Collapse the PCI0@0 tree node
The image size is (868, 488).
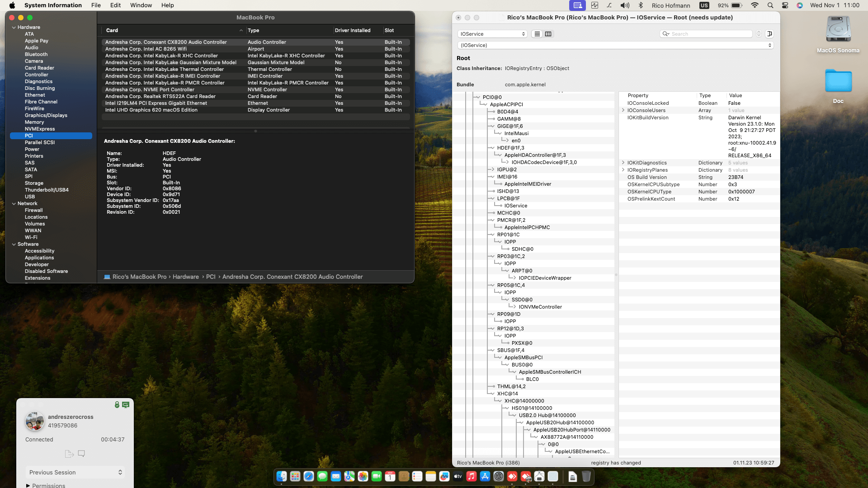pyautogui.click(x=477, y=97)
